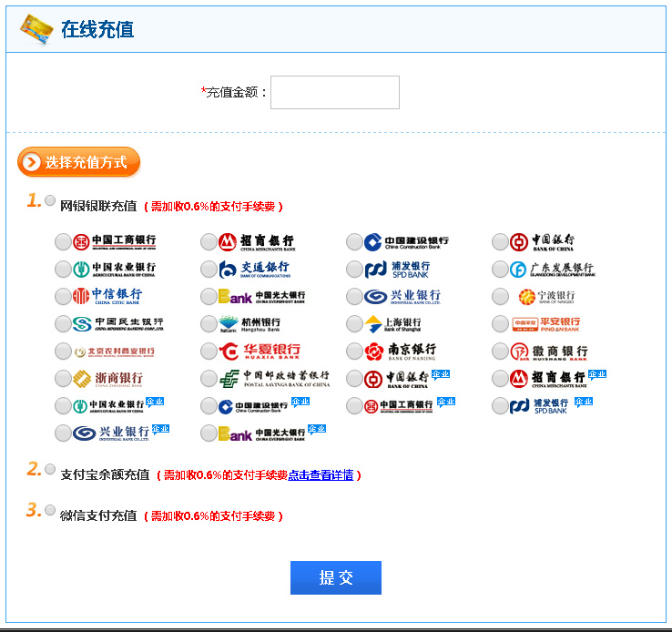Select the 网银银联充值 radio button
The width and height of the screenshot is (672, 632).
click(50, 200)
